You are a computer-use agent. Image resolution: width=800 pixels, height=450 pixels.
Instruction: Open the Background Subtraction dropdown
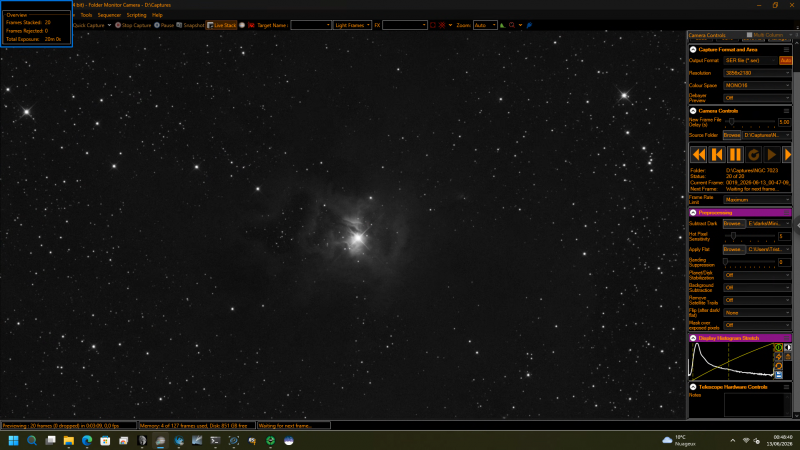click(x=757, y=288)
